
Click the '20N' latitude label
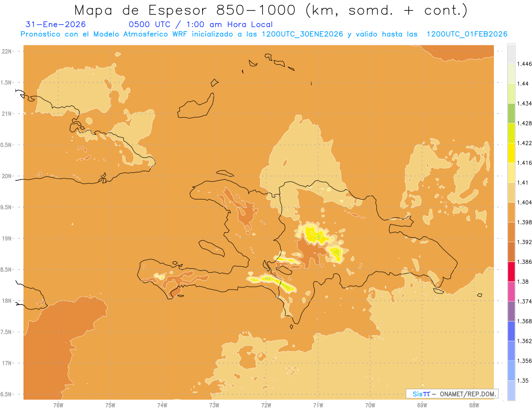pos(7,176)
